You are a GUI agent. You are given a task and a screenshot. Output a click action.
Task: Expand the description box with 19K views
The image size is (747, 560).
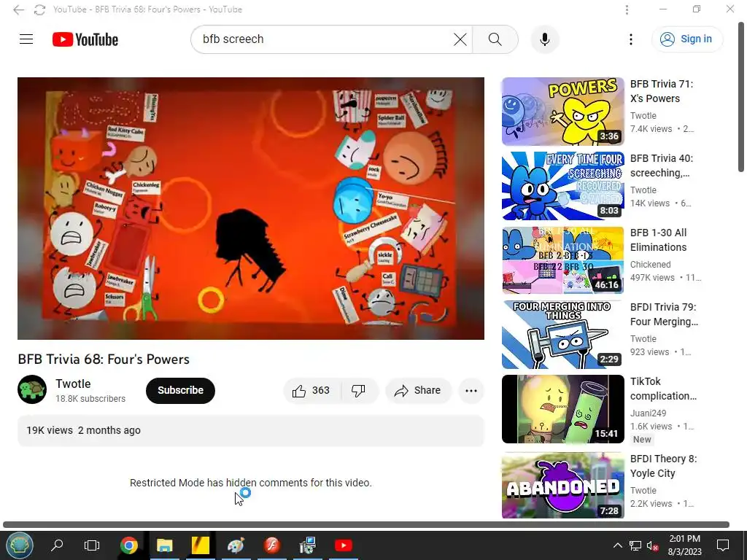click(251, 430)
